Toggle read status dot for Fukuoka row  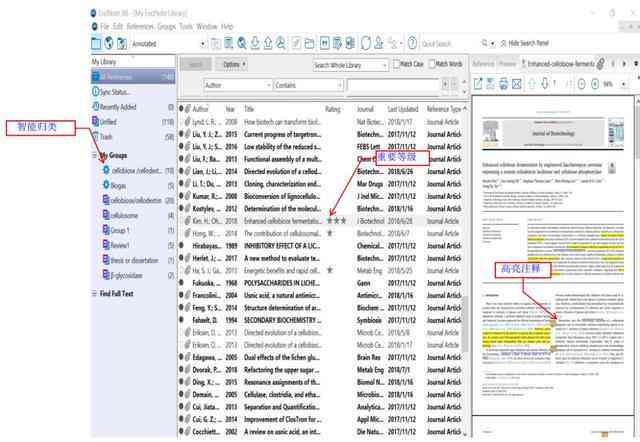(181, 283)
